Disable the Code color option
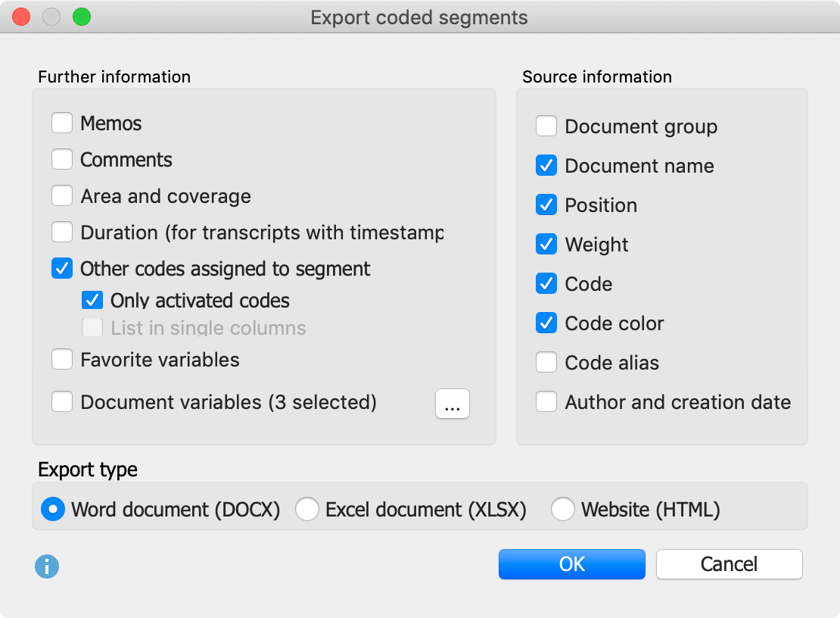The image size is (840, 618). click(x=546, y=323)
